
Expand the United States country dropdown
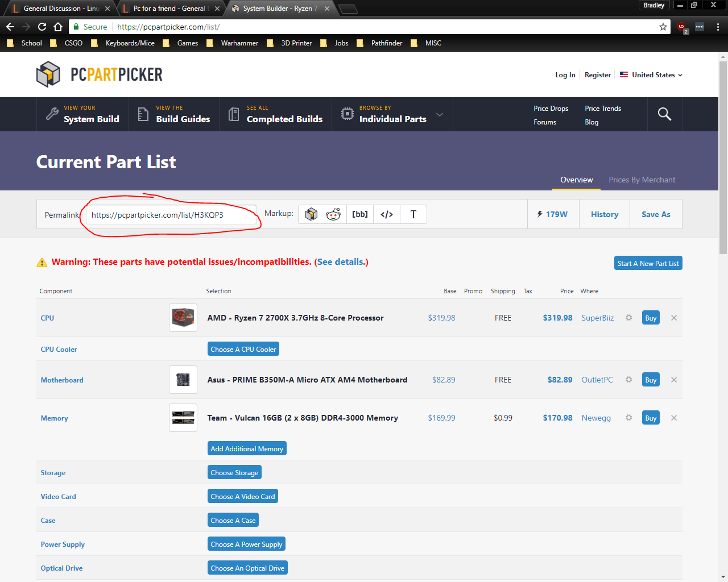click(x=651, y=75)
